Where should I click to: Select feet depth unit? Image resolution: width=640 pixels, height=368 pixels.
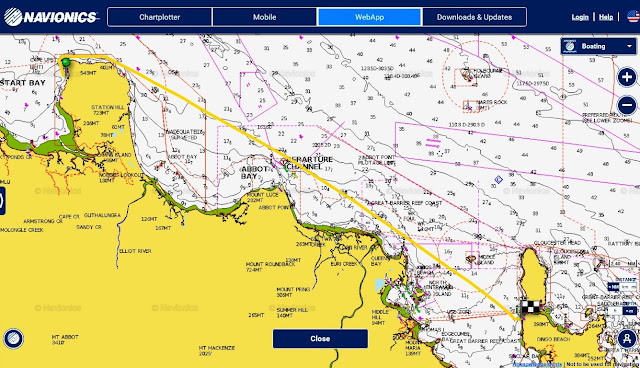pos(615,311)
